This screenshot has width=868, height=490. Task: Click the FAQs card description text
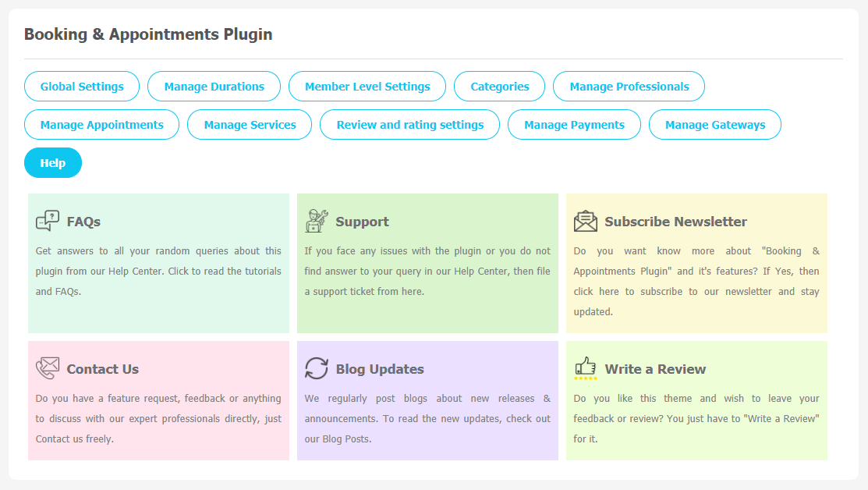tap(158, 272)
